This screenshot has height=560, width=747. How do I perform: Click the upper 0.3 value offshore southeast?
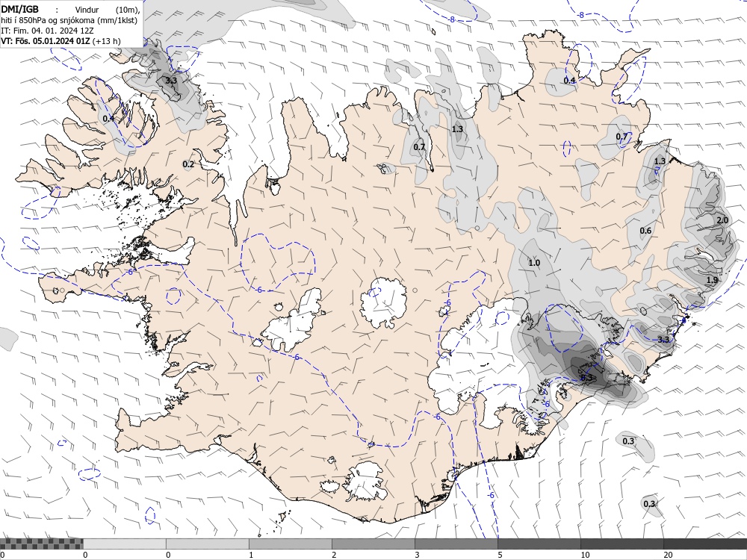[x=628, y=441]
